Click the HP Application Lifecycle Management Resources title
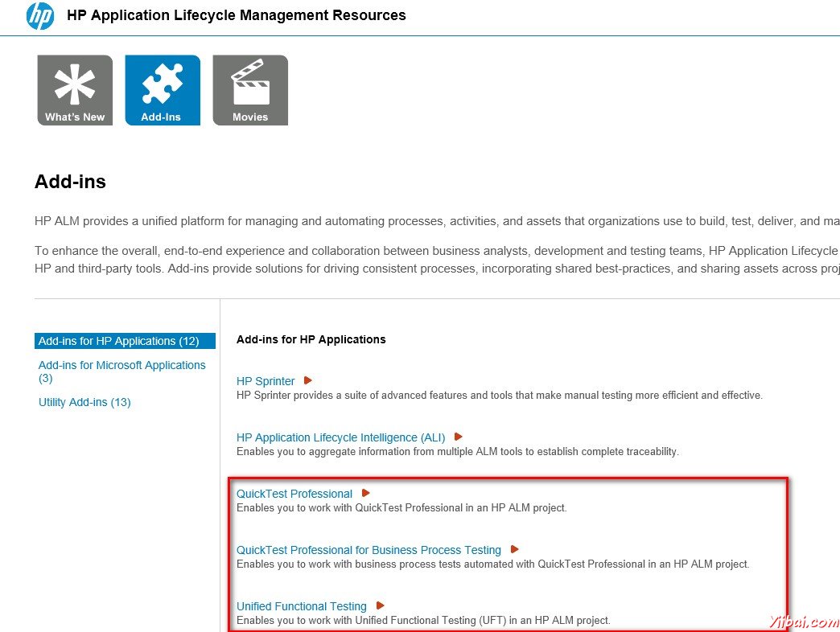Image resolution: width=840 pixels, height=632 pixels. 237,15
